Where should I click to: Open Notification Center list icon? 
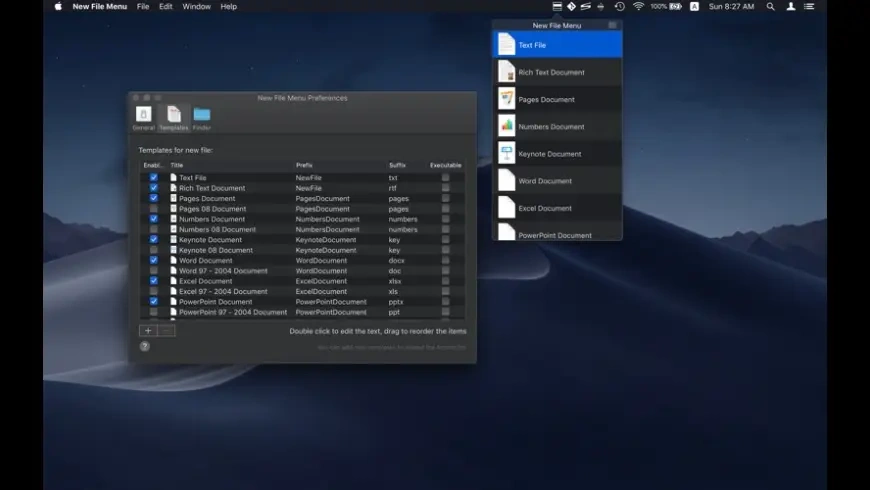[810, 7]
